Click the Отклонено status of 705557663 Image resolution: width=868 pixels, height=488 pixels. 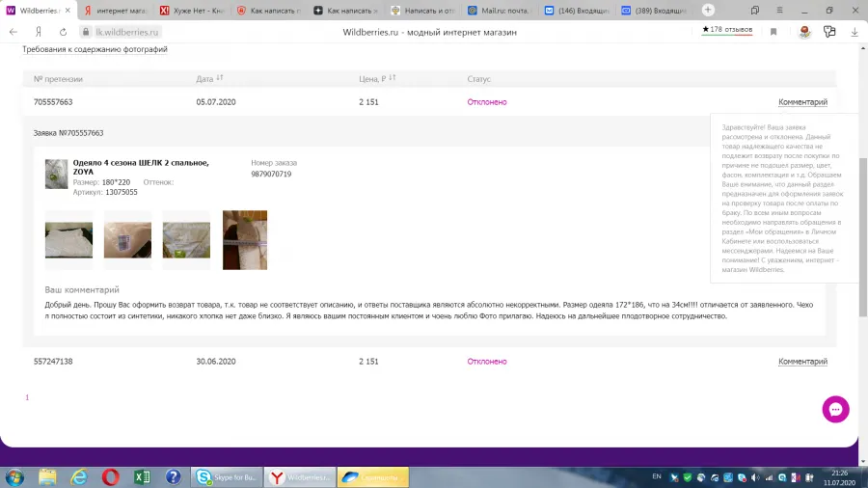coord(487,102)
